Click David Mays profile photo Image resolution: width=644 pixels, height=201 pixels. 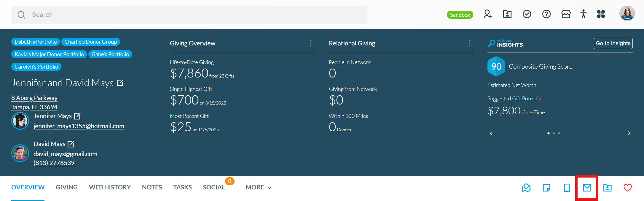click(x=20, y=153)
